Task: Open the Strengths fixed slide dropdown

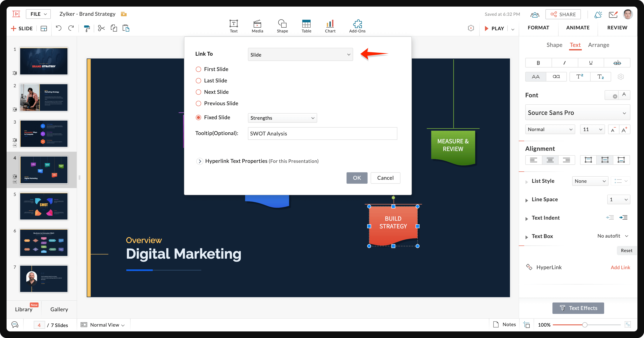Action: (x=282, y=118)
